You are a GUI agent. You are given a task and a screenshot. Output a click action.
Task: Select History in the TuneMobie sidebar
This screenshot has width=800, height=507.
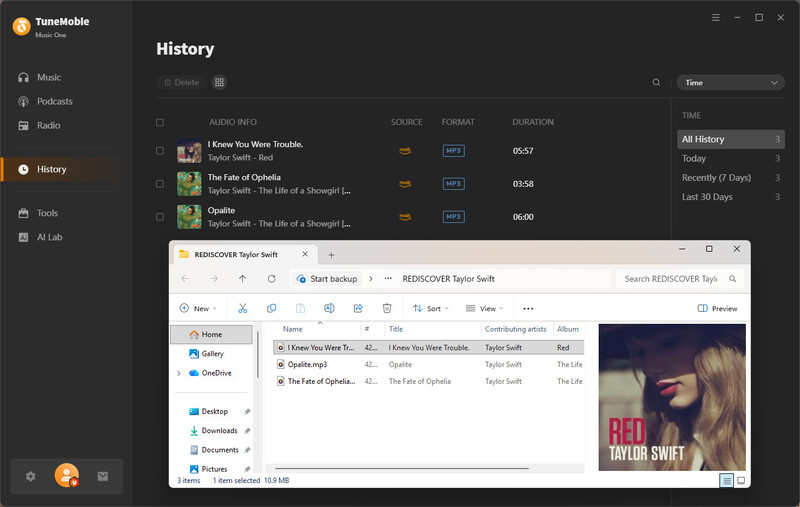(x=61, y=169)
